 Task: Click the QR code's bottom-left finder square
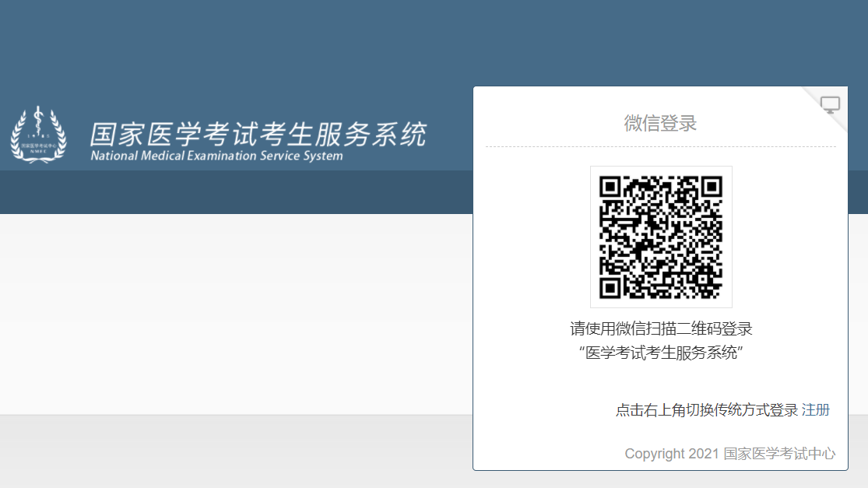610,288
